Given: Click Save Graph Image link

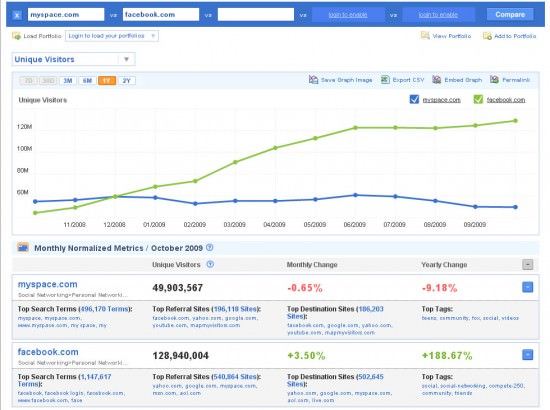Looking at the screenshot, I should pyautogui.click(x=347, y=80).
